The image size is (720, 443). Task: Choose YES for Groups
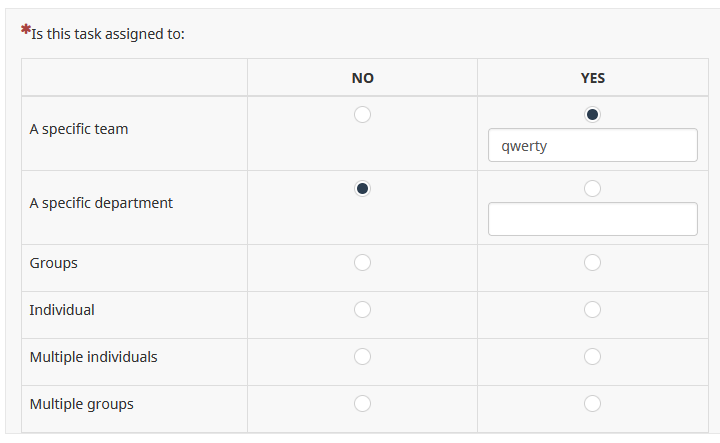click(x=592, y=262)
